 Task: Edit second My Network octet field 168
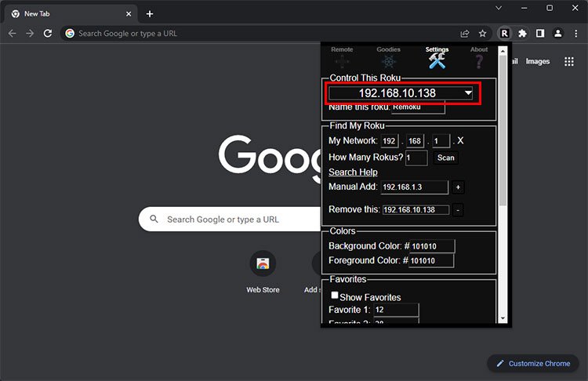click(x=415, y=141)
